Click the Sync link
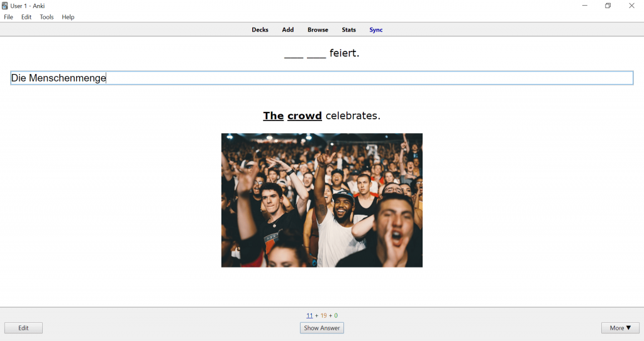The image size is (644, 341). point(376,30)
